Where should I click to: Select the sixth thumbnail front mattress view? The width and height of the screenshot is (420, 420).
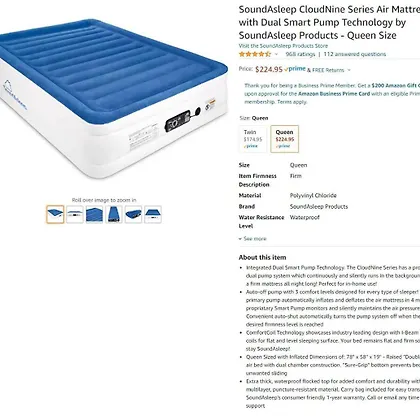click(x=153, y=214)
